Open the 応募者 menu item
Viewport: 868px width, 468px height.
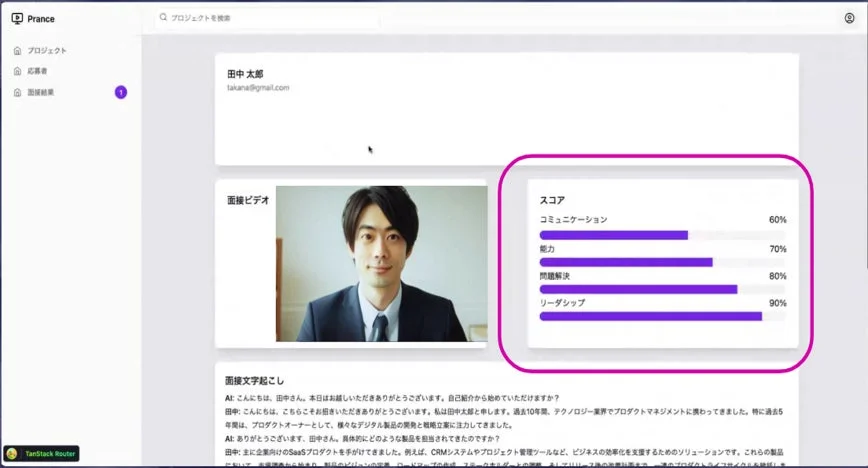(38, 71)
